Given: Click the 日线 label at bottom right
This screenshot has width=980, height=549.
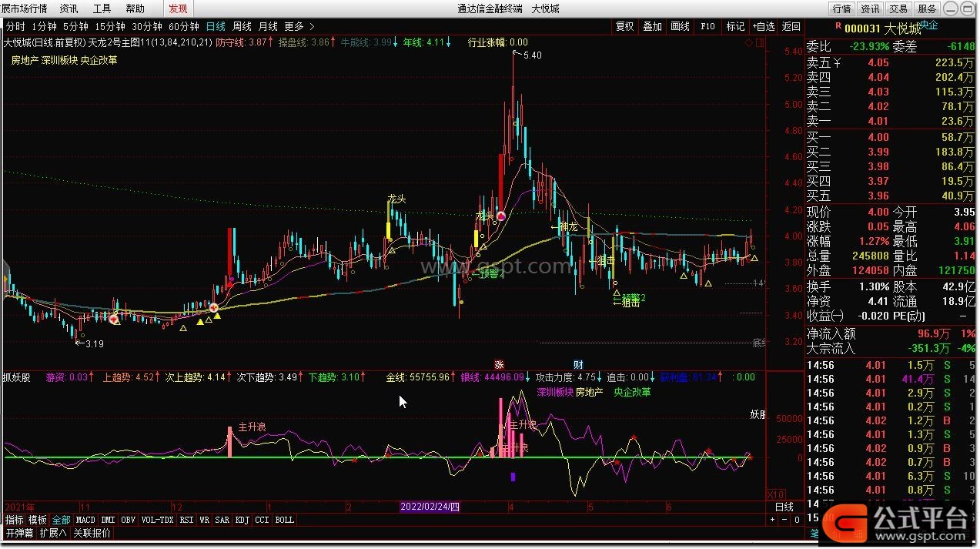Looking at the screenshot, I should (x=784, y=507).
